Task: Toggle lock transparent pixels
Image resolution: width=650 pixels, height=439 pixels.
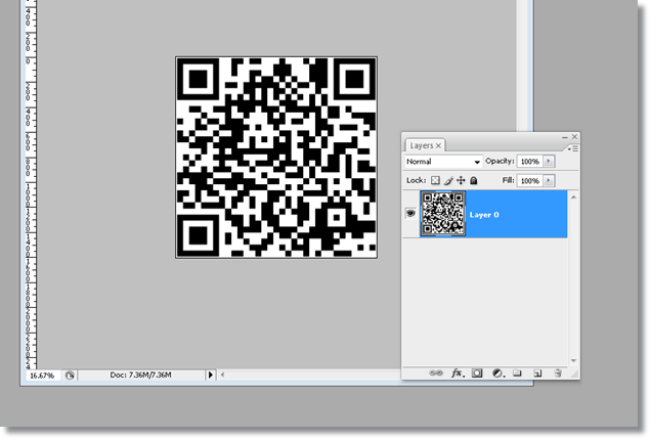Action: 435,180
